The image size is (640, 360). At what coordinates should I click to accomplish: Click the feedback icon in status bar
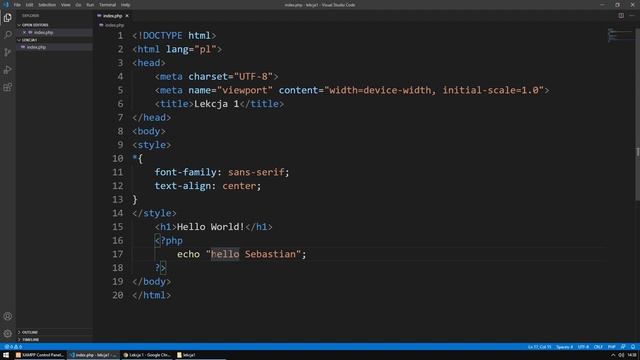coord(623,347)
